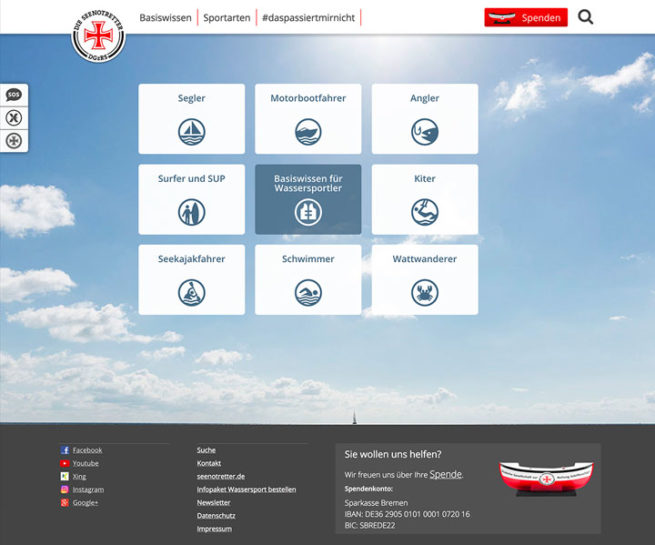The height and width of the screenshot is (545, 655).
Task: Select the Seekajakfahrer tile title
Action: (x=192, y=259)
